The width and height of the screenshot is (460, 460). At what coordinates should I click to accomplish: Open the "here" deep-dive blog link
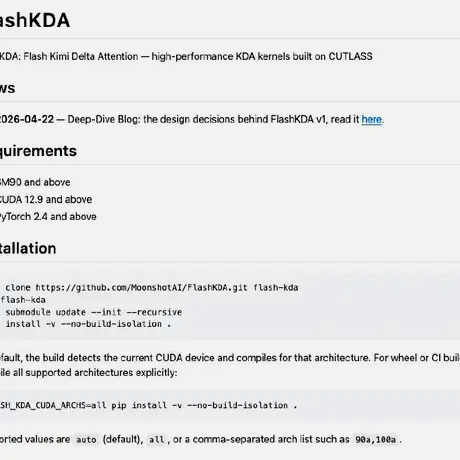(x=372, y=119)
